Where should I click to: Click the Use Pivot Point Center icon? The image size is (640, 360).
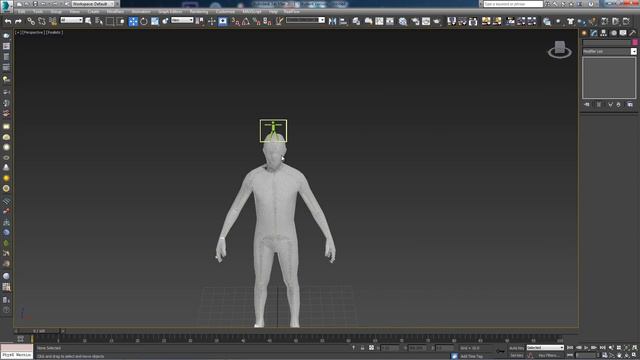click(x=200, y=21)
